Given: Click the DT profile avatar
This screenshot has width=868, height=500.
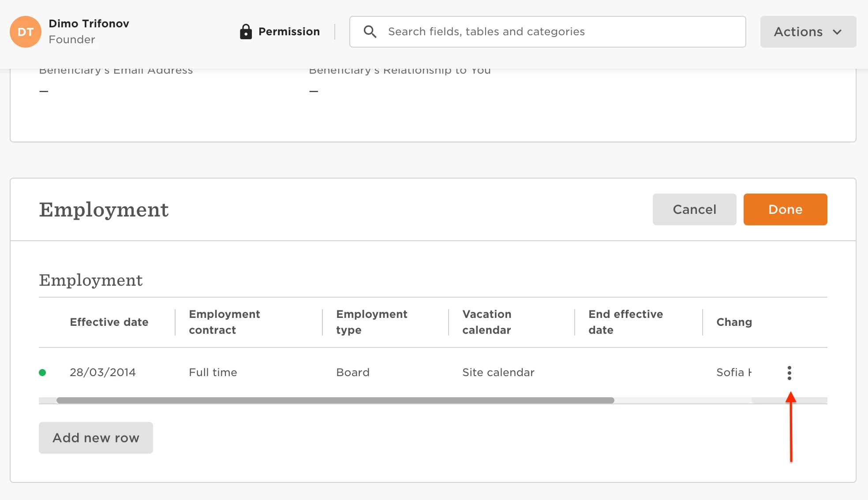Looking at the screenshot, I should coord(26,32).
